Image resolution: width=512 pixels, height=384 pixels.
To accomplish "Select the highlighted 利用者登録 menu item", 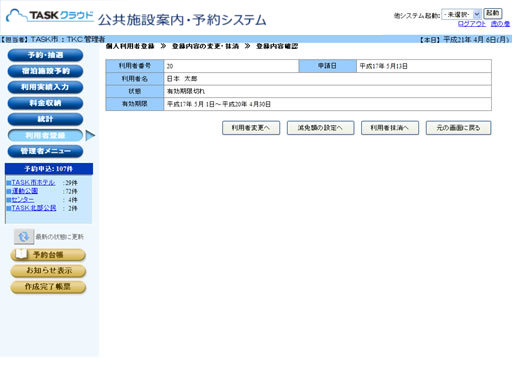I will coord(45,135).
